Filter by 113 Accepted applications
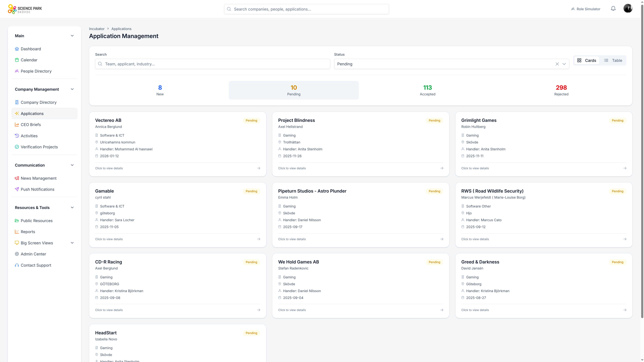The height and width of the screenshot is (362, 644). (x=427, y=90)
